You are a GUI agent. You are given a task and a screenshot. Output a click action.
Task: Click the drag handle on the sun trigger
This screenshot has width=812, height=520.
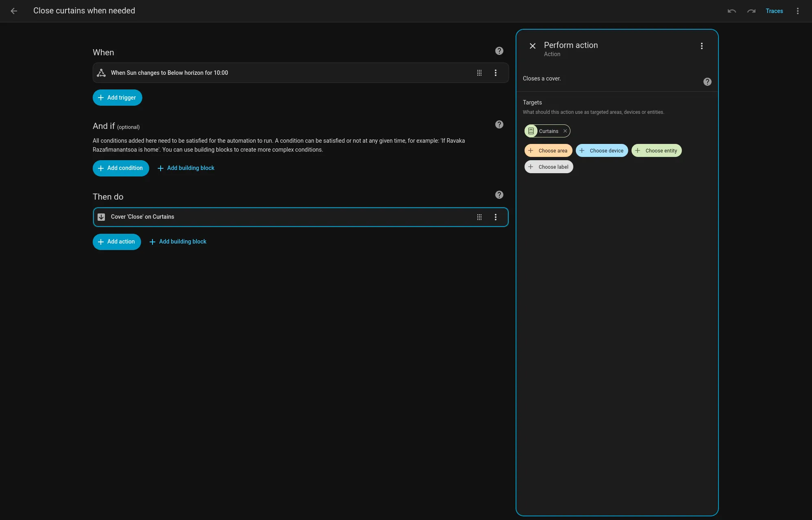click(479, 73)
